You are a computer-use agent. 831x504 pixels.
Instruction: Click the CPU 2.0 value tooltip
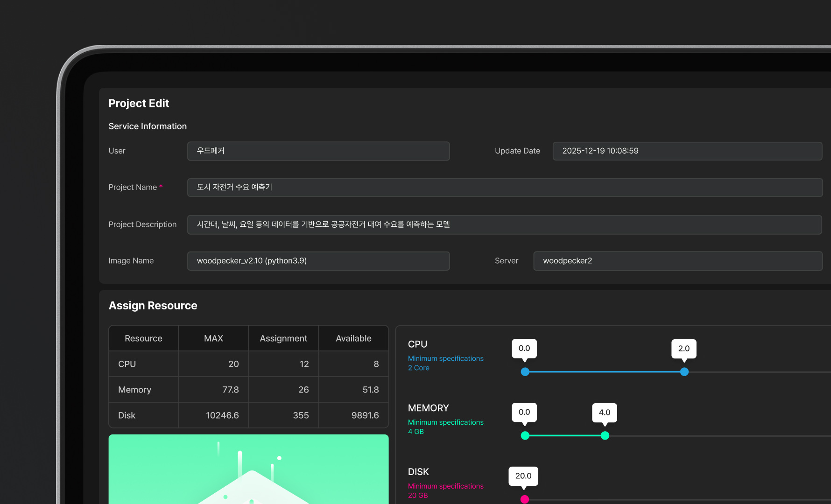[683, 349]
